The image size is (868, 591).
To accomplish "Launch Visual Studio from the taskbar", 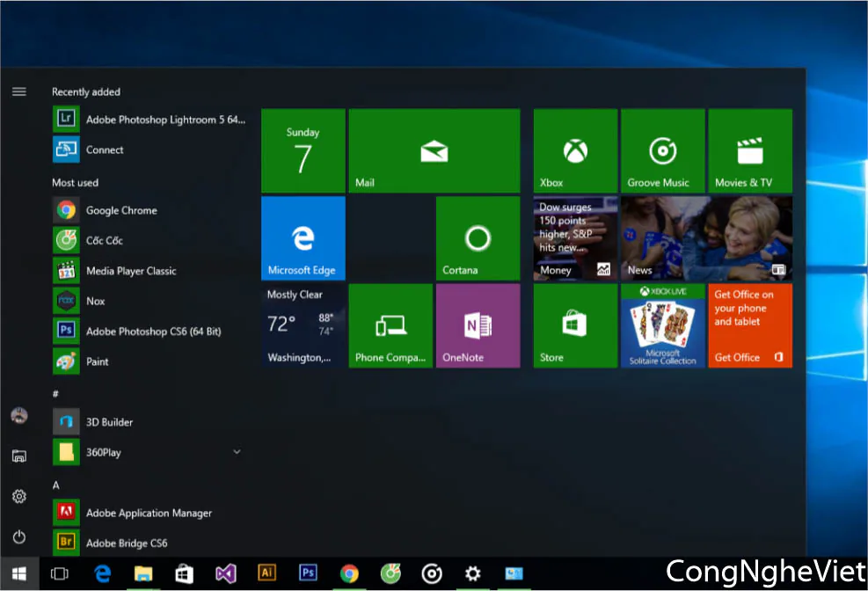I will point(225,573).
